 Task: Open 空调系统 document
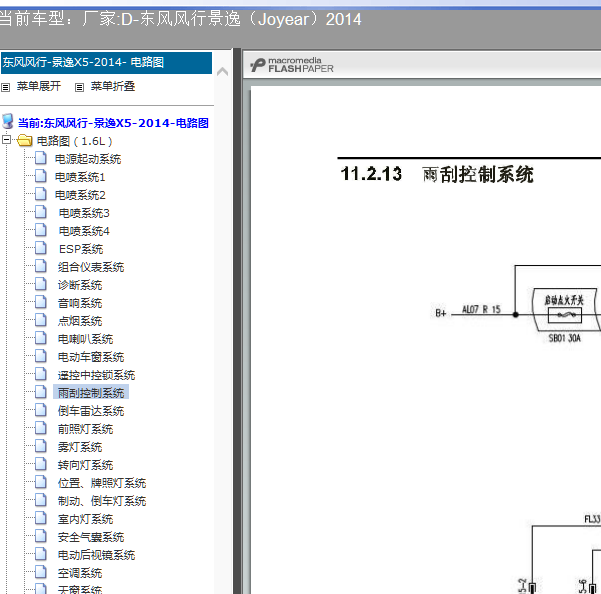click(80, 573)
